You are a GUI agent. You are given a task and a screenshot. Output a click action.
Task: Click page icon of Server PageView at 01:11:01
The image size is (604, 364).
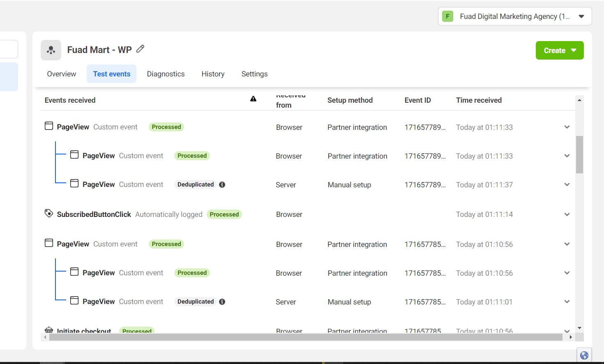tap(74, 300)
